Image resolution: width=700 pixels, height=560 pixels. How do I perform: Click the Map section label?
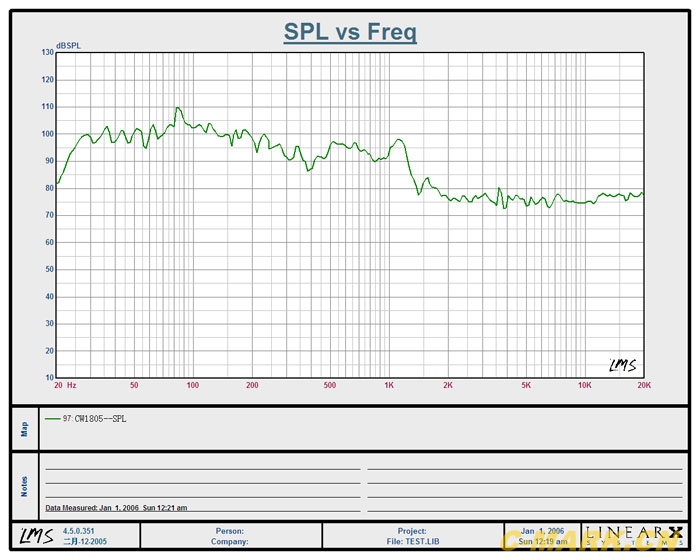25,428
